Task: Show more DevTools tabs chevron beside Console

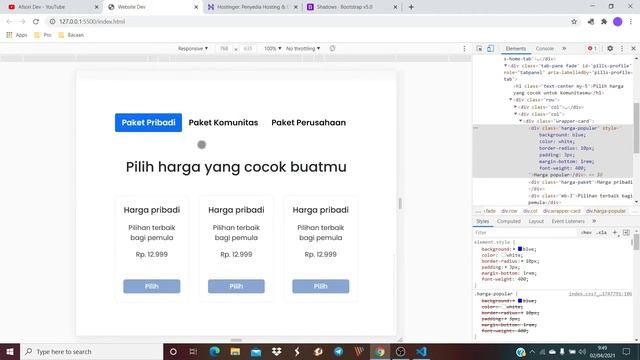Action: [564, 48]
